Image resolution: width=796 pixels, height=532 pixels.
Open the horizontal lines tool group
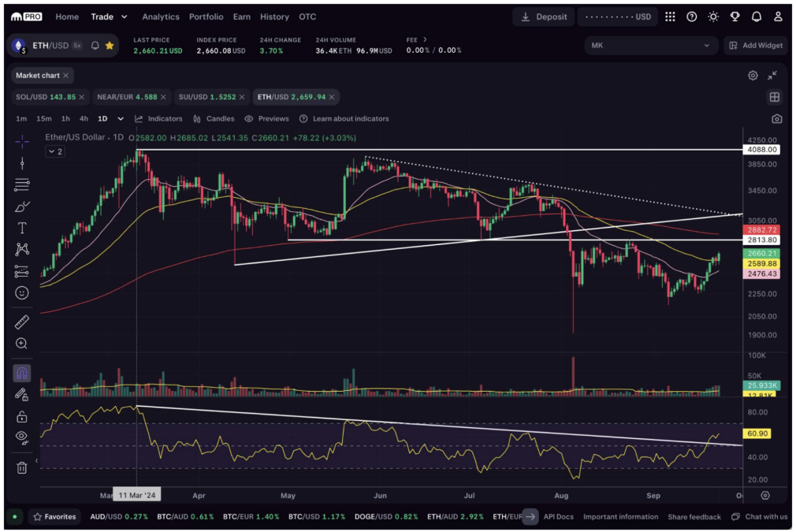[x=22, y=184]
